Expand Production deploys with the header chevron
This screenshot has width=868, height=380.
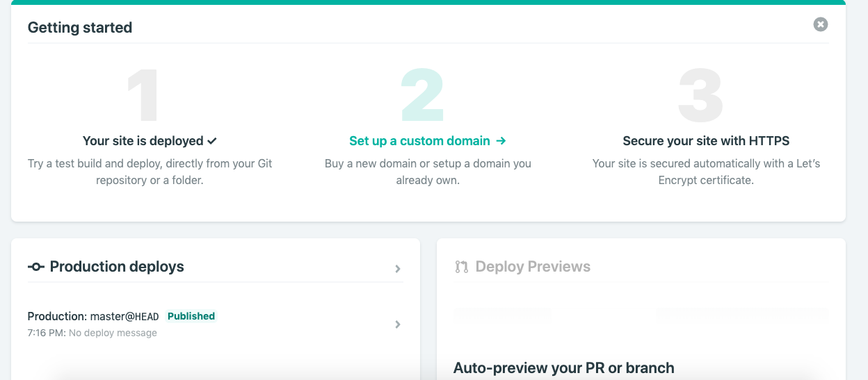point(398,269)
